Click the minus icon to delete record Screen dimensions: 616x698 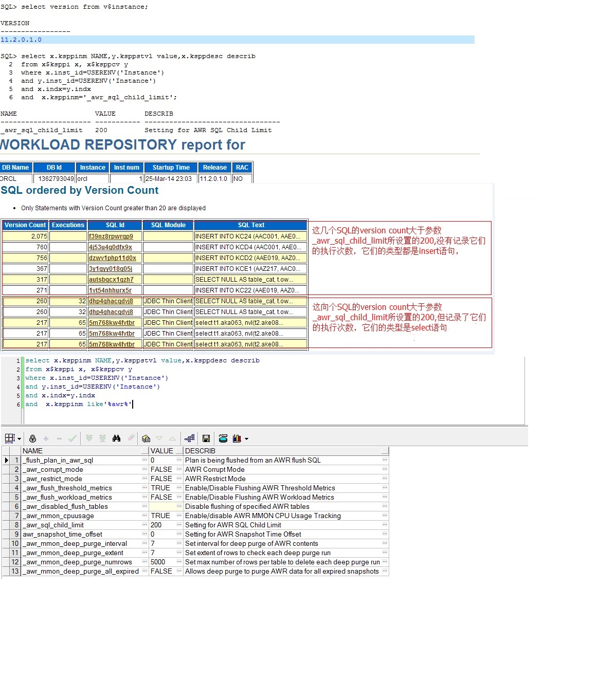click(x=59, y=438)
